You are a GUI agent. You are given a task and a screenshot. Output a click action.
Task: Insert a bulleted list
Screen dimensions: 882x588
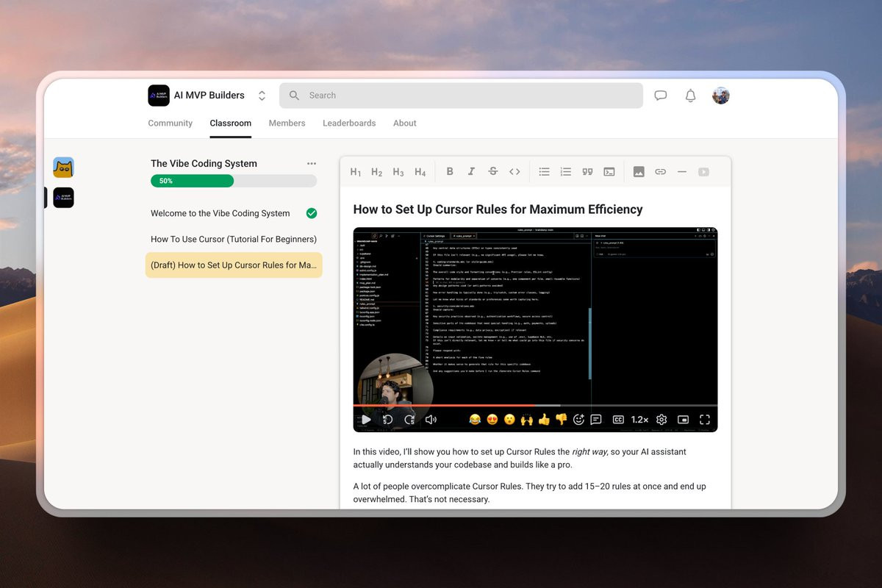click(x=544, y=171)
